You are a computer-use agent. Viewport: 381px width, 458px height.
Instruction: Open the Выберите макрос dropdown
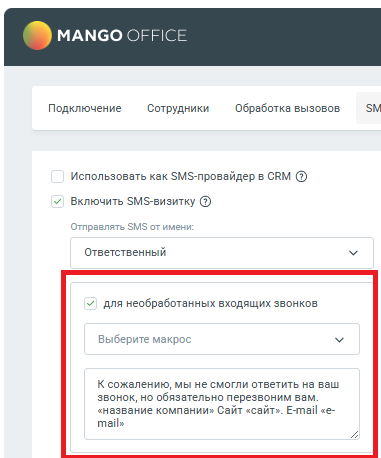(222, 339)
